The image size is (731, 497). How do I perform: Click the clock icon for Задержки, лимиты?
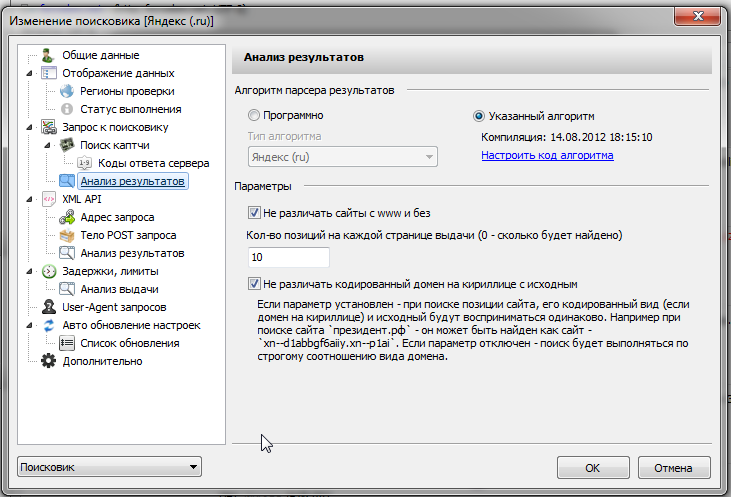[48, 271]
